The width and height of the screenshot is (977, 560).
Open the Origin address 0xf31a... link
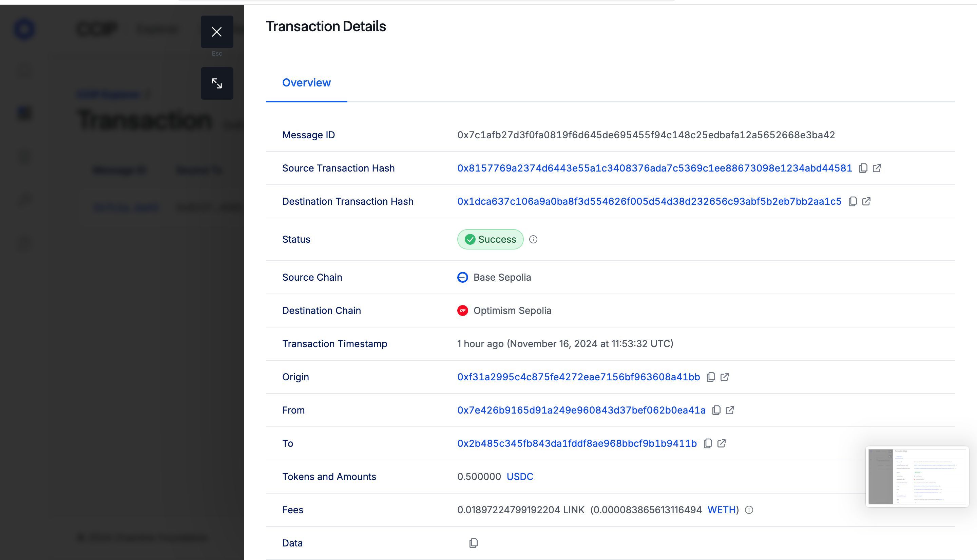click(x=578, y=377)
